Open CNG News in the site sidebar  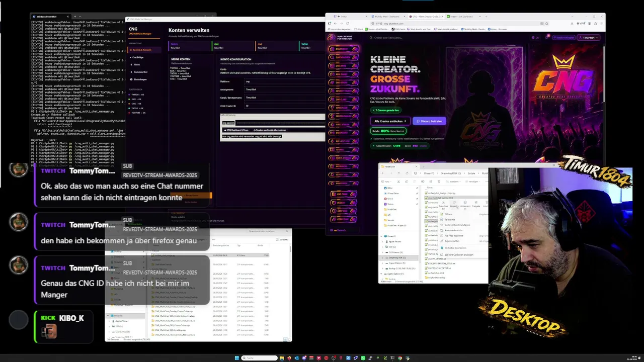(344, 66)
